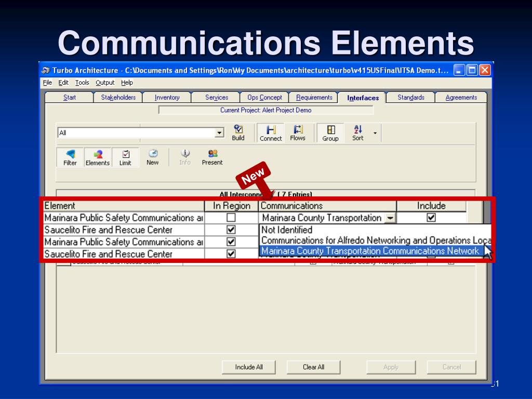Select second Marinara Public Safety Communications element cell

click(124, 242)
